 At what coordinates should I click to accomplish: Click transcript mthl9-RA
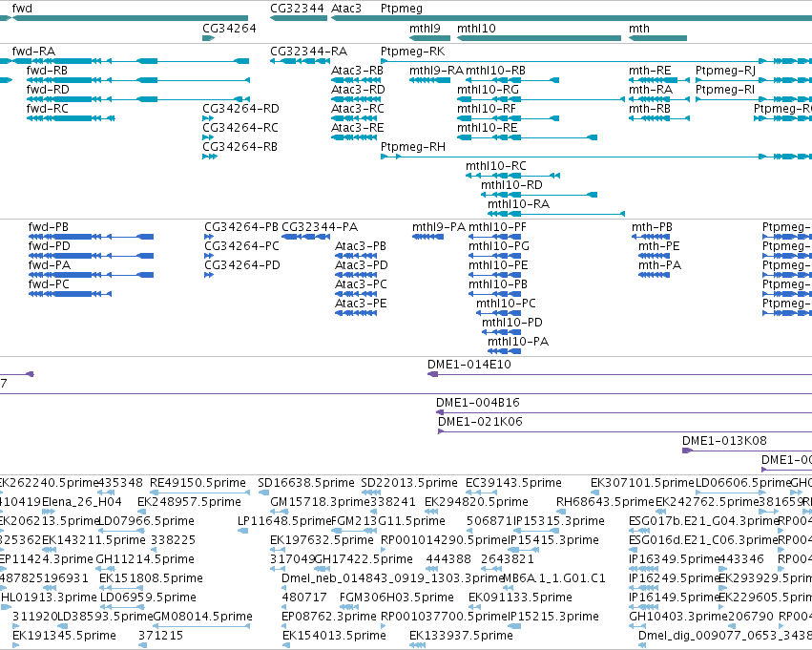pyautogui.click(x=429, y=80)
